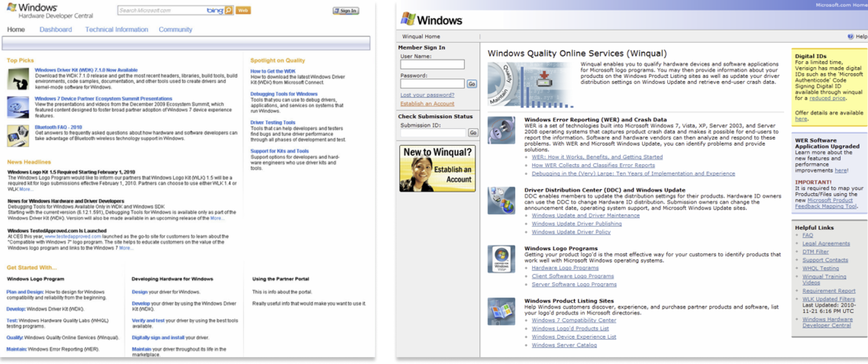
Task: Focus the Password input field
Action: (432, 83)
